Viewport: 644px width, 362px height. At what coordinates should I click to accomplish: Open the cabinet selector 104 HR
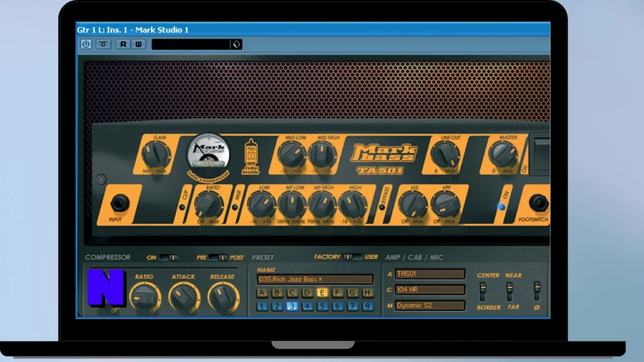point(430,290)
